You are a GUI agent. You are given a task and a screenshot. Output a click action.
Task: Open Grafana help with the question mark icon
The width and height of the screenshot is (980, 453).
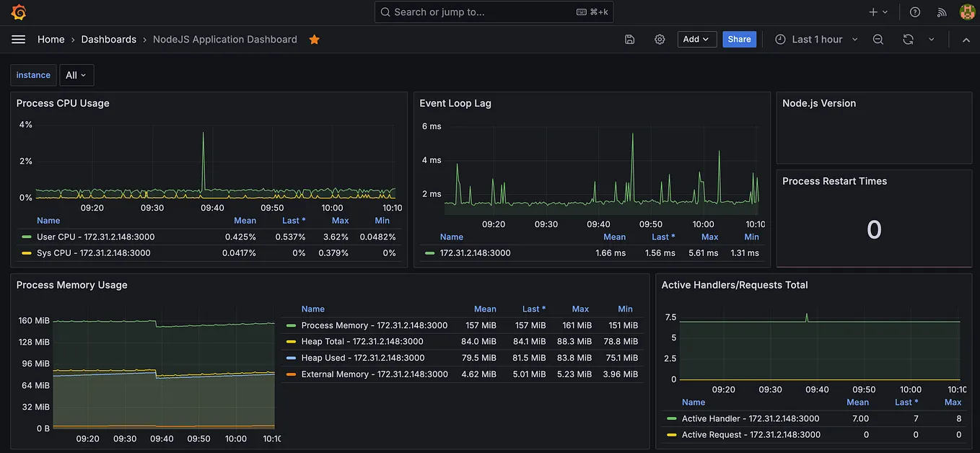tap(914, 12)
